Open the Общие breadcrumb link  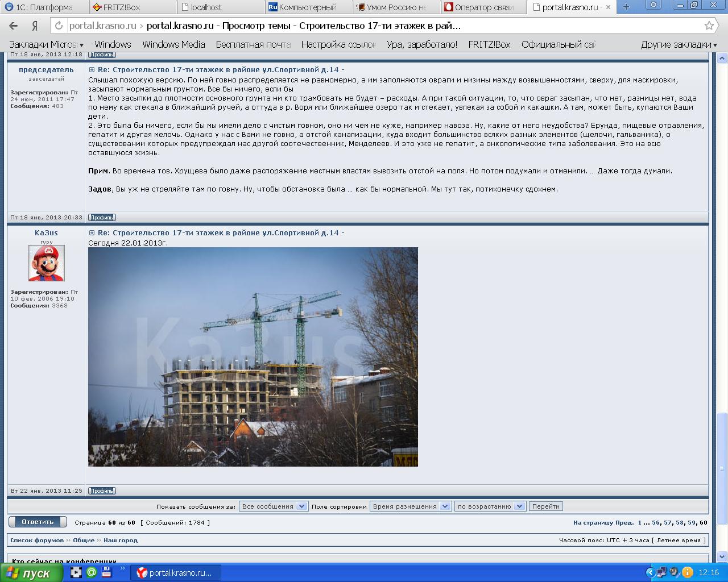(x=84, y=541)
